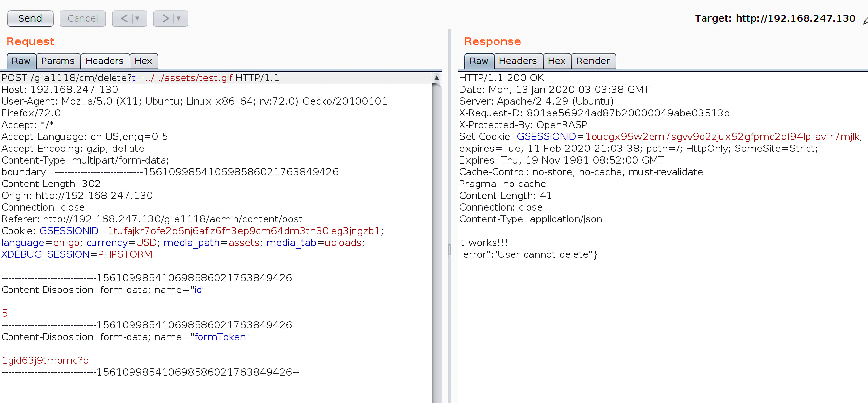The height and width of the screenshot is (403, 868).
Task: Click the XDEBUG_SESSION=PHPSTORM cookie
Action: click(x=77, y=254)
